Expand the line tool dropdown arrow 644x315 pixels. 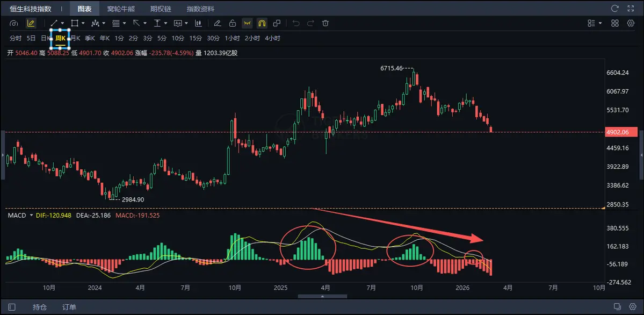click(x=63, y=23)
